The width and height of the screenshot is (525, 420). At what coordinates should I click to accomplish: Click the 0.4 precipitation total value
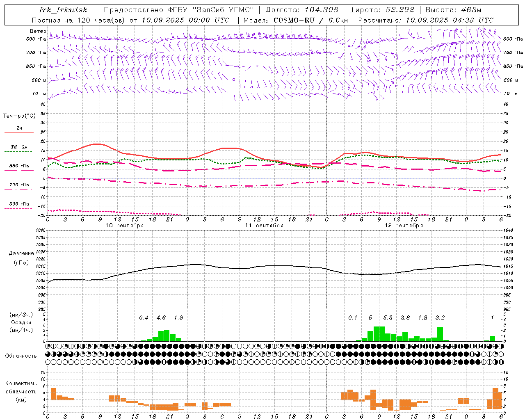pyautogui.click(x=144, y=318)
